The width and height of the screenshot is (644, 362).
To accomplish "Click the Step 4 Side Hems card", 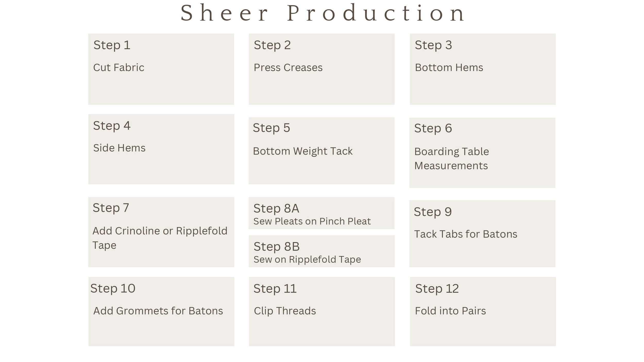I will [x=161, y=149].
